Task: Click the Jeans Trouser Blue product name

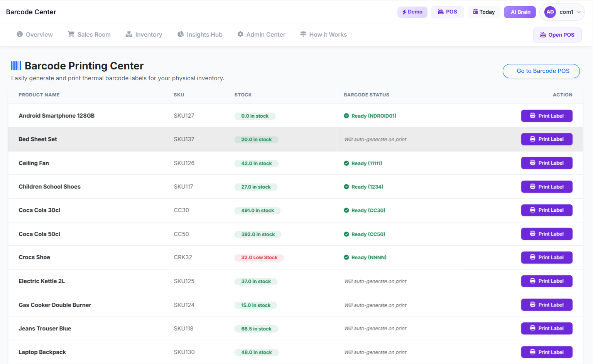Action: [45, 329]
